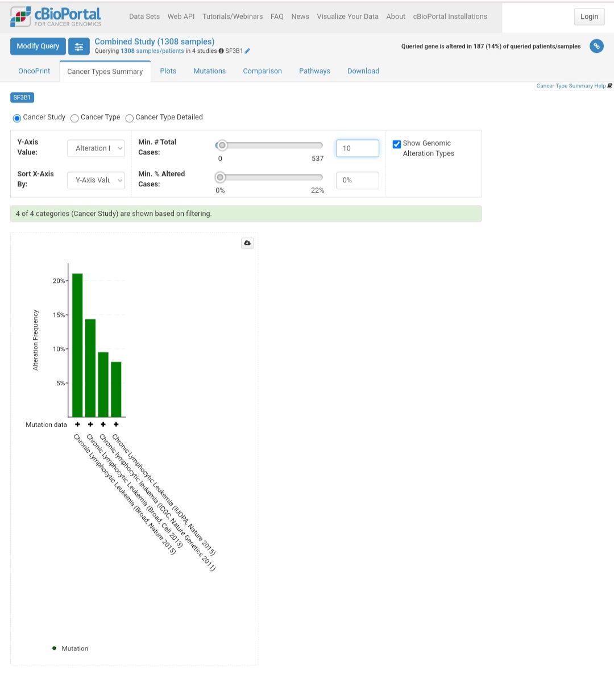Viewport: 614px width, 700px height.
Task: Open the query settings sliders icon
Action: (78, 46)
